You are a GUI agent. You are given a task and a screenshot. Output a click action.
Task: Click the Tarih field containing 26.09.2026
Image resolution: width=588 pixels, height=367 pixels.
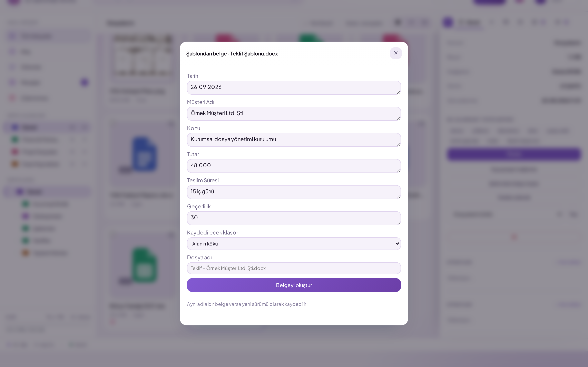[294, 88]
